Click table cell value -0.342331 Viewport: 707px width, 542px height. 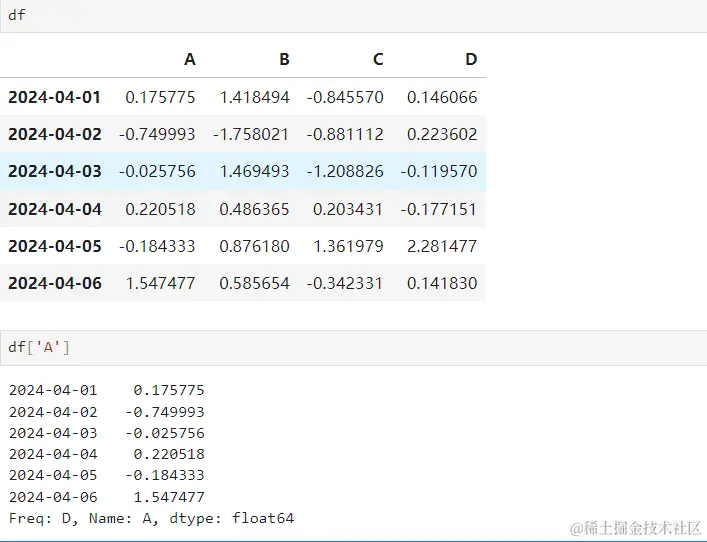[345, 283]
